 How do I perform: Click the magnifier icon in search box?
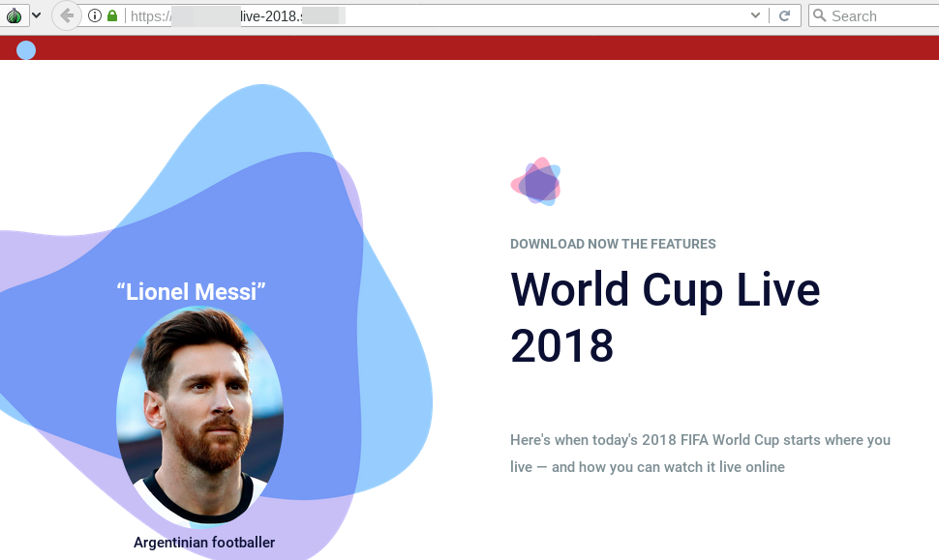pos(819,15)
